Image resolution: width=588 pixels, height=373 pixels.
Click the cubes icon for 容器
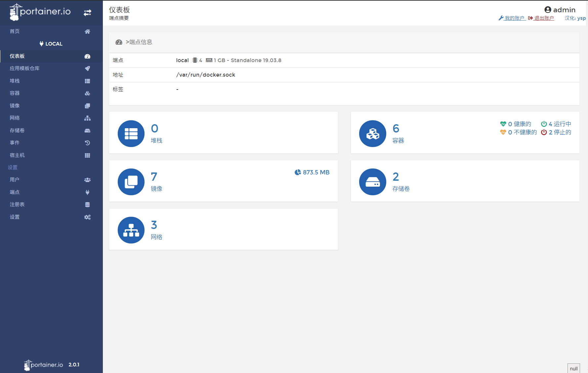point(87,93)
